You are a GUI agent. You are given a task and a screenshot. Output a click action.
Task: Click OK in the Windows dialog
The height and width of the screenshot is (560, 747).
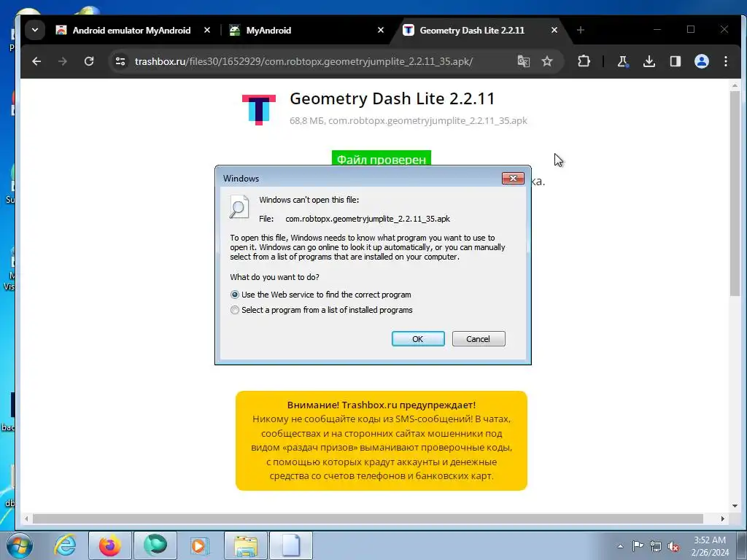coord(418,338)
